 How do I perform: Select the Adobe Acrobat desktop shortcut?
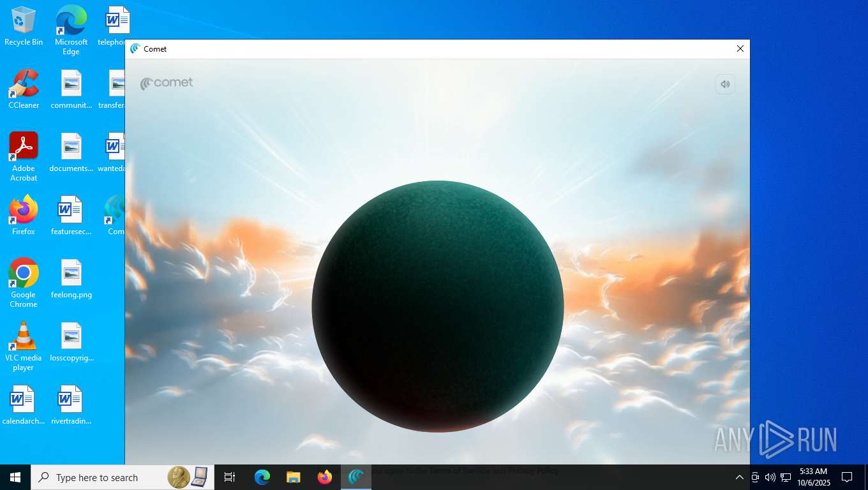tap(24, 157)
